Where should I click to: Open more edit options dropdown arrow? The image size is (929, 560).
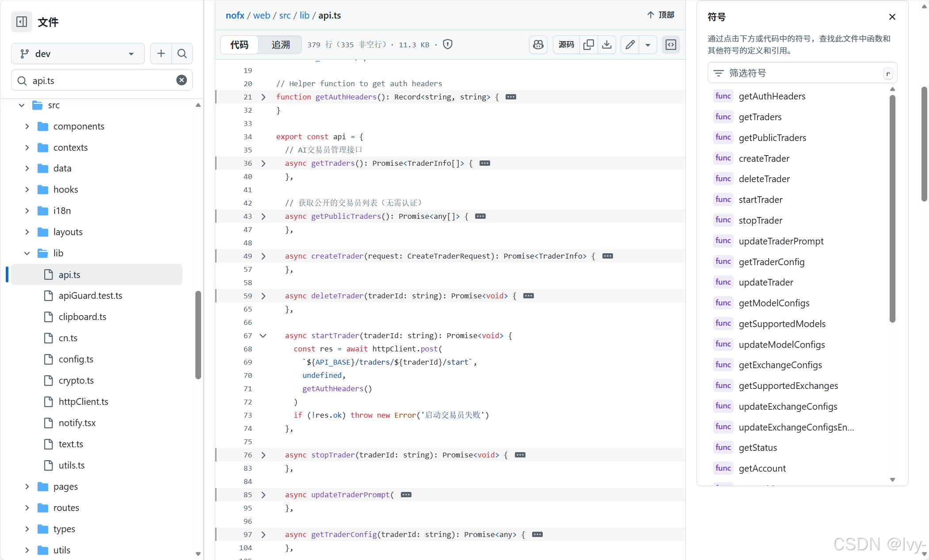click(x=647, y=45)
